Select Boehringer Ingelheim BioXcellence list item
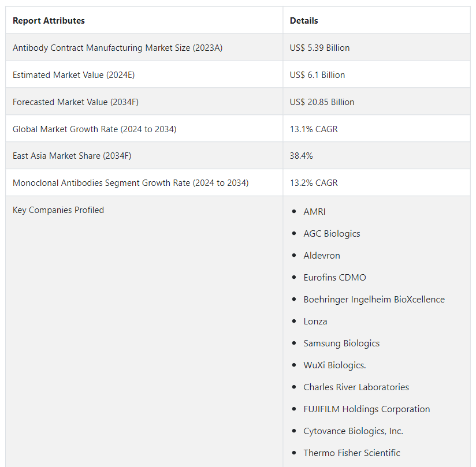Viewport: 476px width, 467px height. pos(374,300)
